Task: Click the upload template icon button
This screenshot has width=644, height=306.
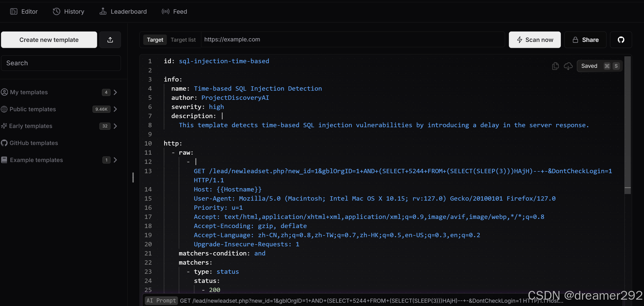Action: point(110,40)
